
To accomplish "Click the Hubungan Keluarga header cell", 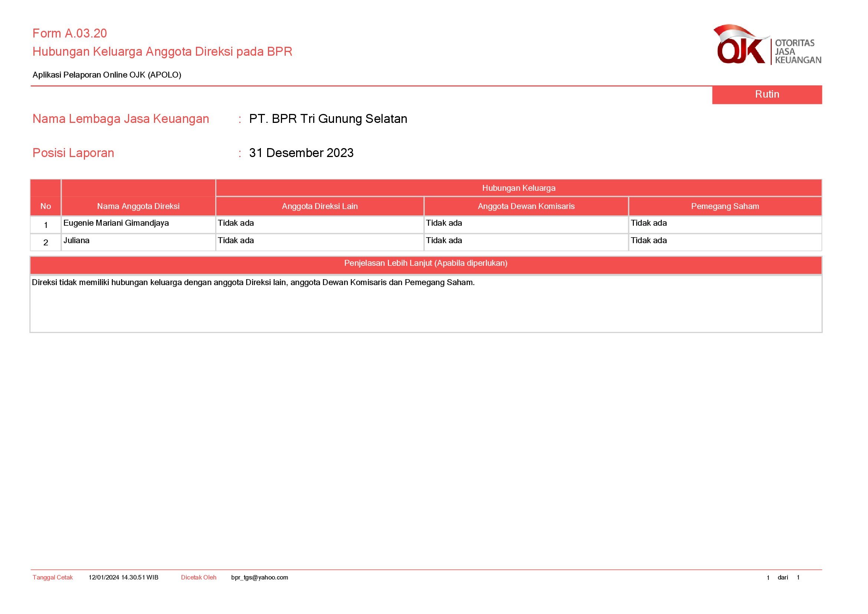I will pyautogui.click(x=518, y=188).
